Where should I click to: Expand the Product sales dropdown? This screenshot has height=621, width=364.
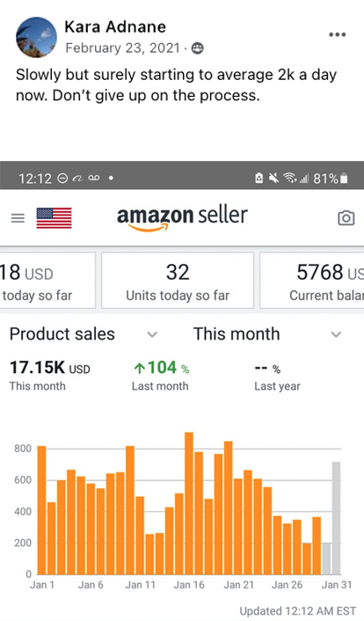point(84,334)
